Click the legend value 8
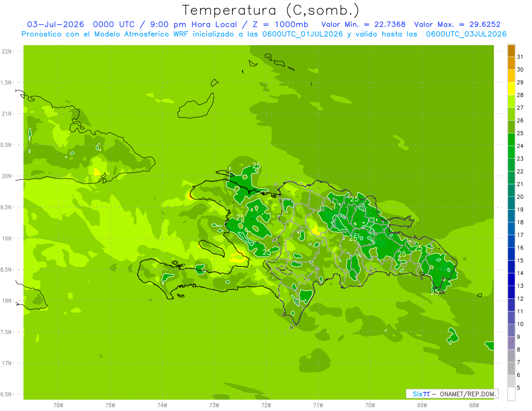The width and height of the screenshot is (532, 411). tap(519, 349)
